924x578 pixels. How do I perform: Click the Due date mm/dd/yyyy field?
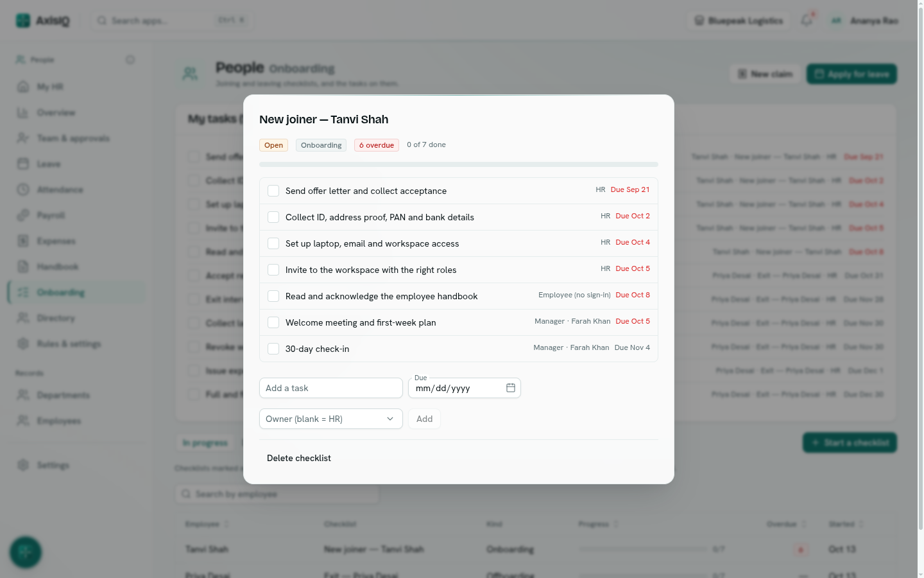pyautogui.click(x=465, y=388)
